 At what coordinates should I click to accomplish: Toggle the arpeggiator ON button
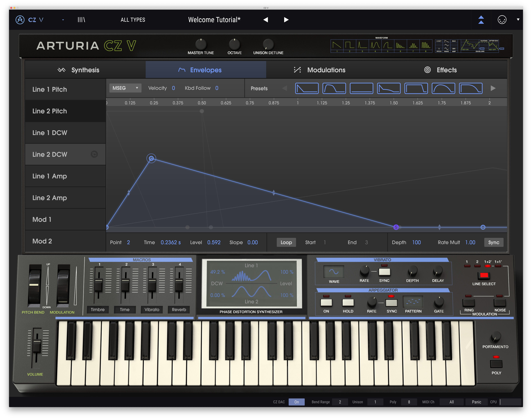(326, 302)
